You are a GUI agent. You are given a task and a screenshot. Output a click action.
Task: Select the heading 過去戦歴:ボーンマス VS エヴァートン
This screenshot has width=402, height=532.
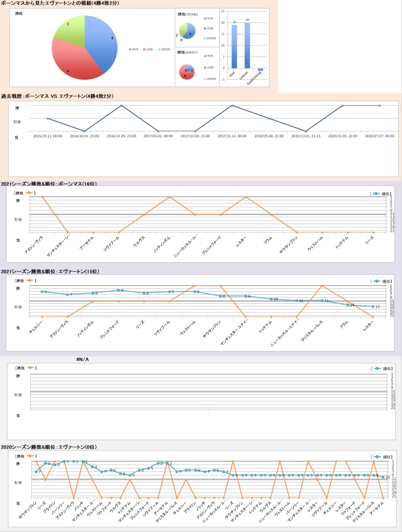click(57, 96)
